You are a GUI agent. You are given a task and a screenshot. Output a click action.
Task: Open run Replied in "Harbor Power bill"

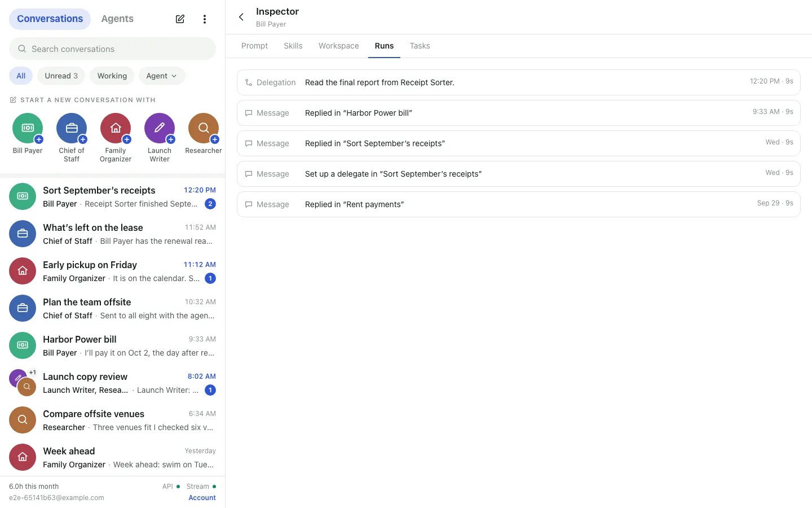[x=519, y=113]
